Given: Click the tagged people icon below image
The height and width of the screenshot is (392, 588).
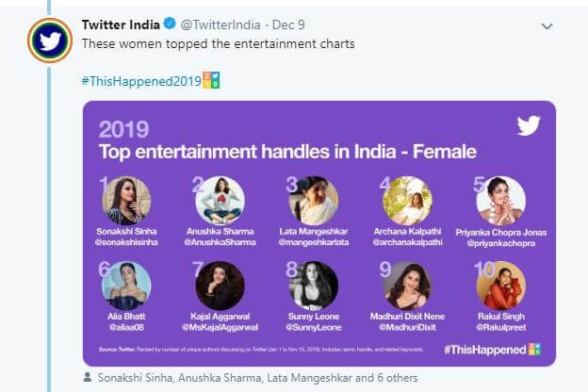Looking at the screenshot, I should click(x=88, y=378).
